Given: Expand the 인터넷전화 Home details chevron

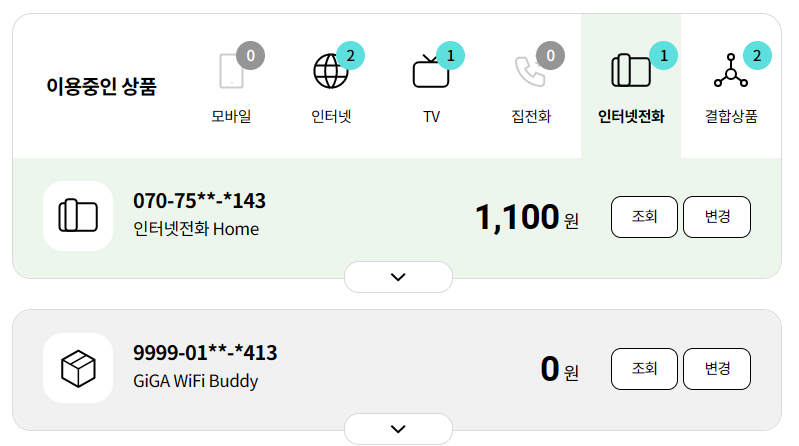Looking at the screenshot, I should coord(398,277).
